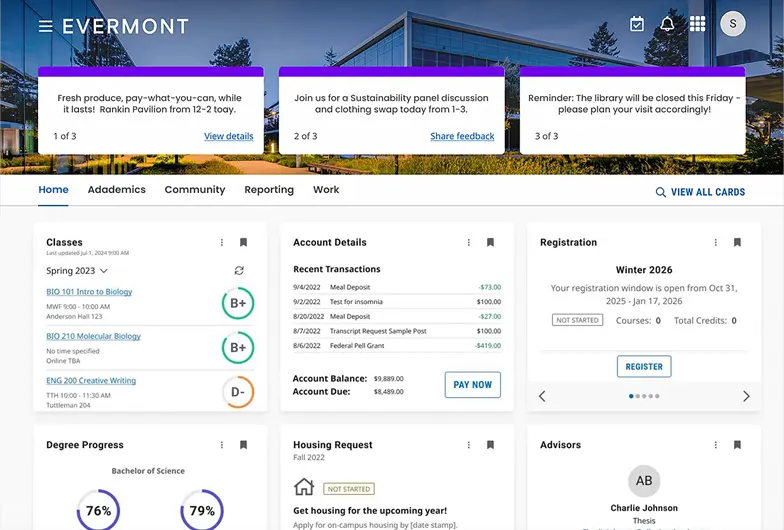Open Degree Progress card options menu
This screenshot has height=530, width=784.
[x=222, y=445]
